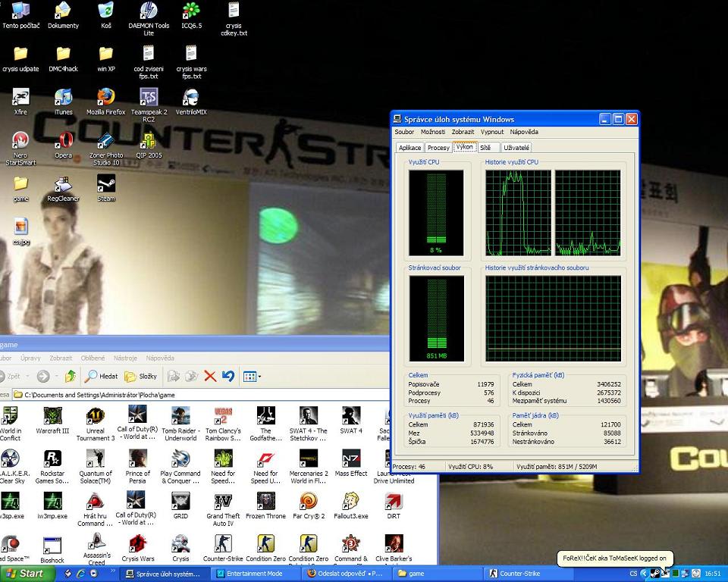Select the Far Cry 2 shortcut
The height and width of the screenshot is (582, 728).
[309, 505]
